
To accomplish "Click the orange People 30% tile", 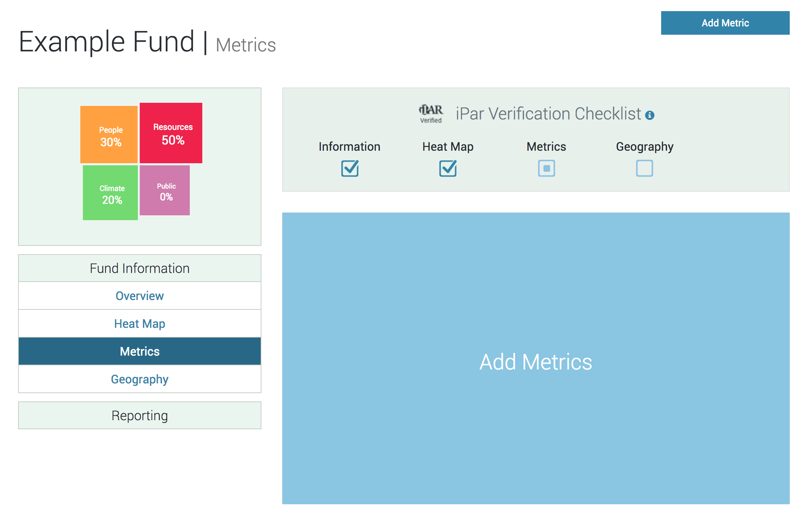I will [109, 135].
